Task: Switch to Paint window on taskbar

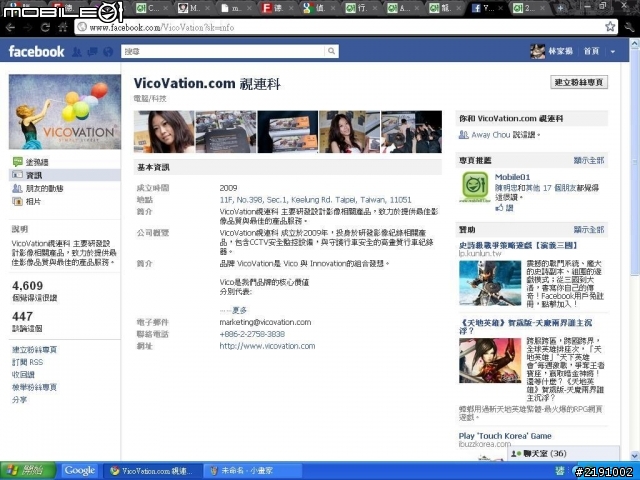Action: [x=253, y=471]
